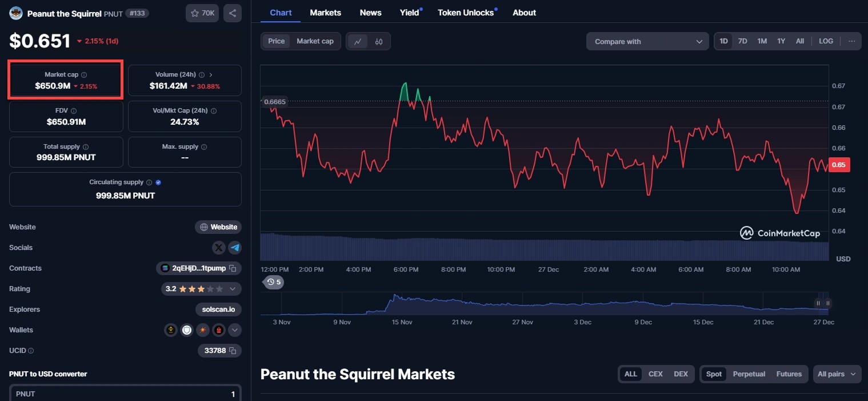868x401 pixels.
Task: Open the X (Twitter) social link
Action: coord(219,248)
